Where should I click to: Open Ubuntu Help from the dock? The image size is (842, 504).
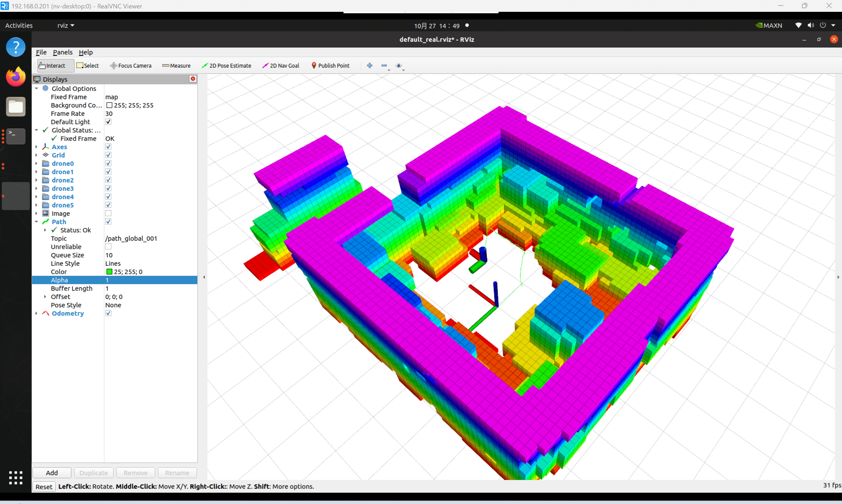tap(16, 47)
